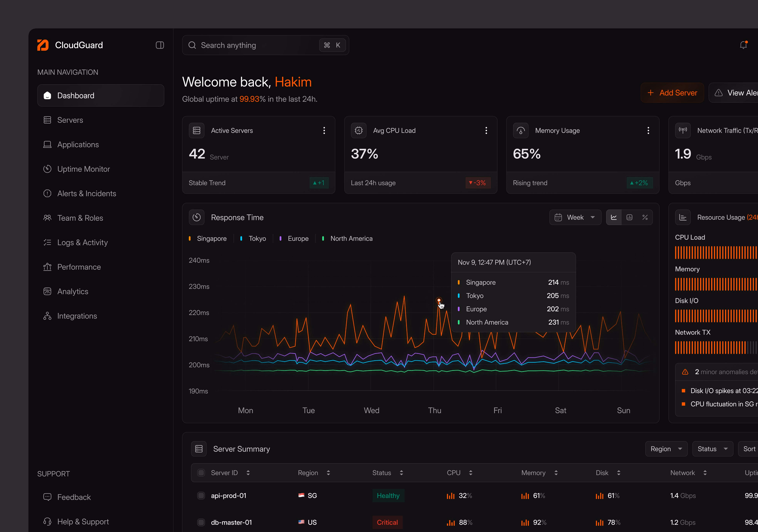Sort table by Network column

705,473
